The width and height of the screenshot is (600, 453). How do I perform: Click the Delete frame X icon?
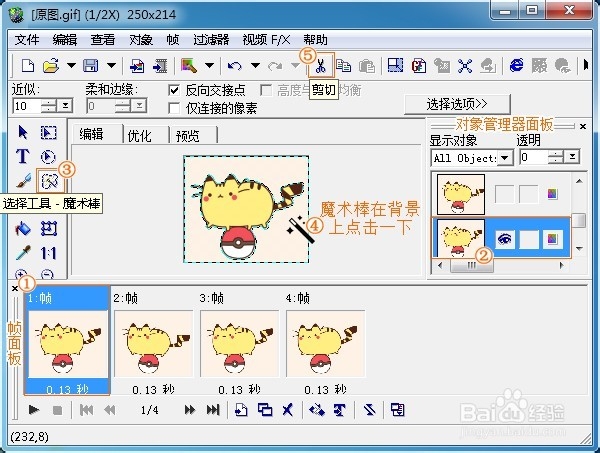[x=287, y=410]
